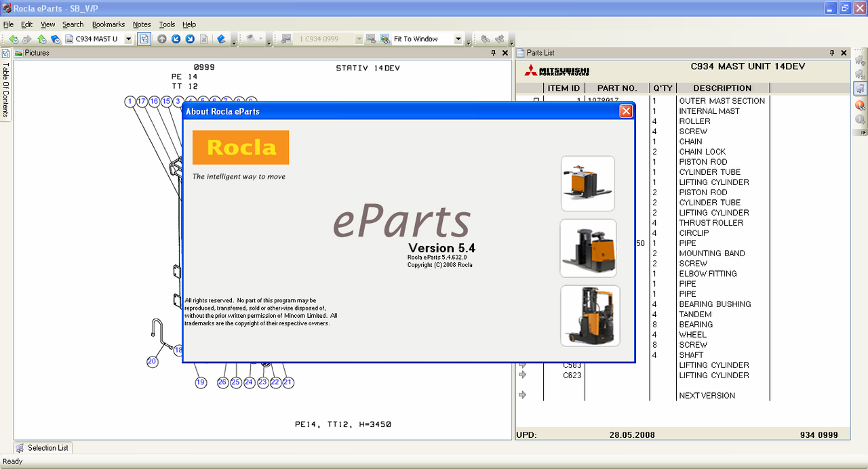Screen dimensions: 868x469
Task: Click the second greyed link icon in the toolbar
Action: (x=500, y=39)
